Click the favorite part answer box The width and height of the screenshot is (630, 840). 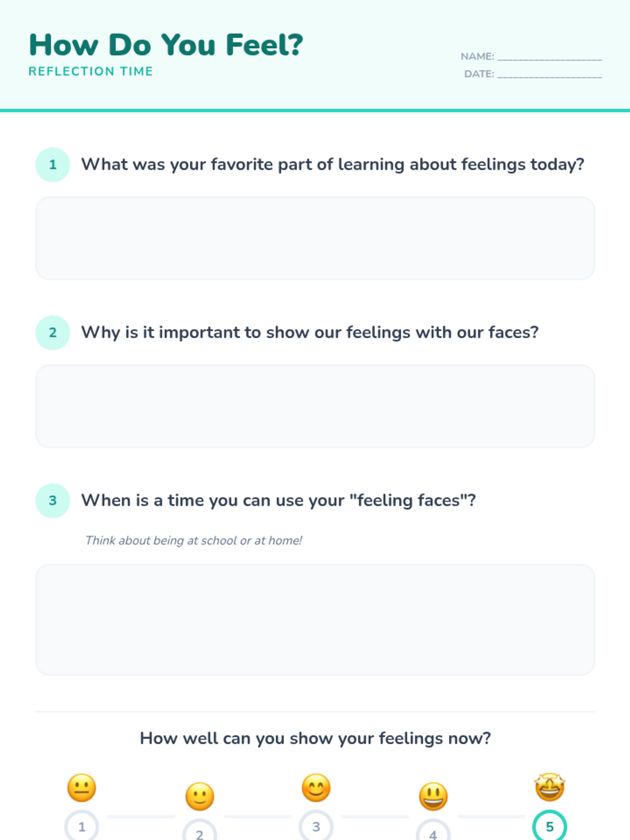315,238
